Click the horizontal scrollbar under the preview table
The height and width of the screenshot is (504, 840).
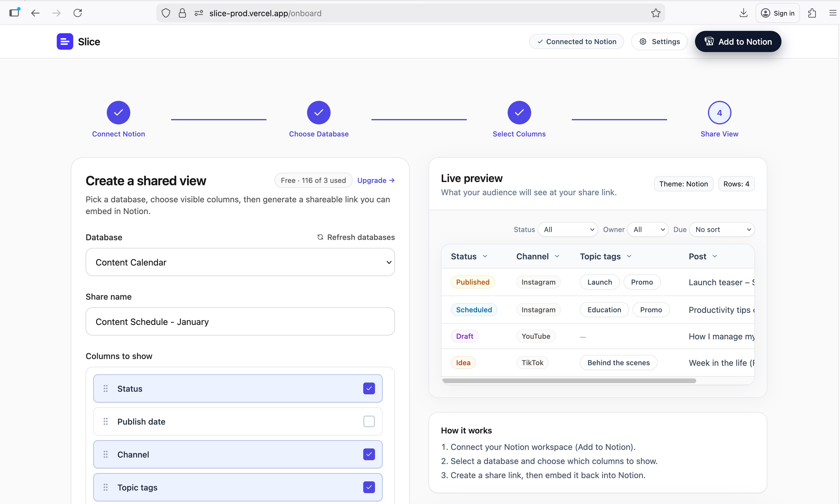[x=569, y=381]
